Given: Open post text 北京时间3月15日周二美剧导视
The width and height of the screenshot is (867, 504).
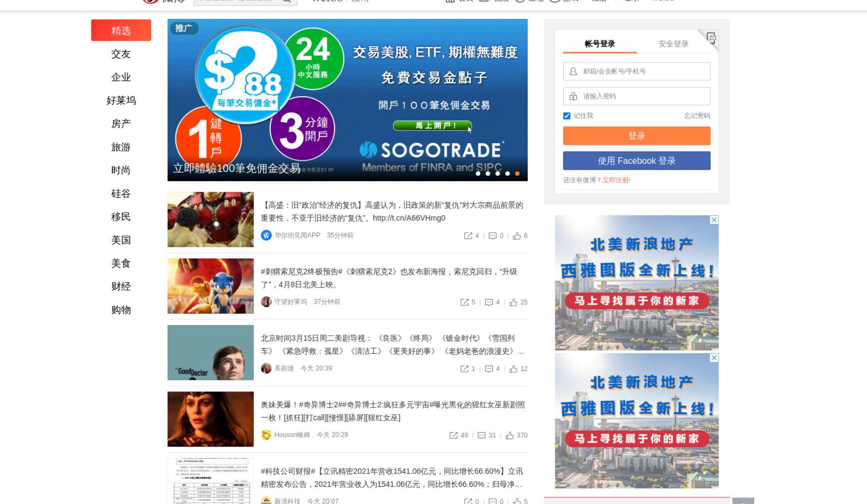Looking at the screenshot, I should pos(392,344).
